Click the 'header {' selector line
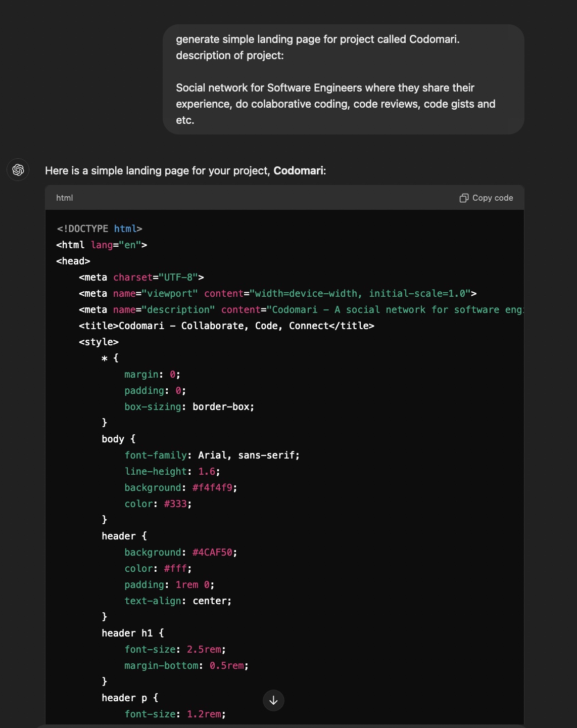 [124, 536]
